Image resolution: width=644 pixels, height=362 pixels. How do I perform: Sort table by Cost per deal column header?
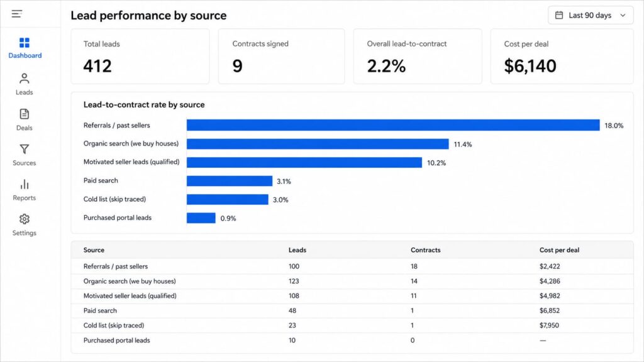(x=559, y=250)
